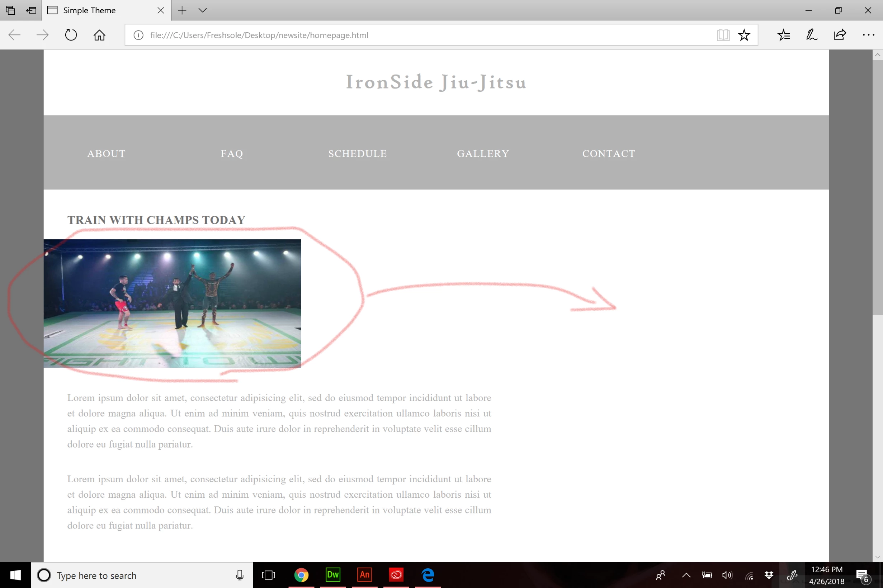Open the tab preview dropdown chevron
The image size is (883, 588).
click(x=203, y=10)
